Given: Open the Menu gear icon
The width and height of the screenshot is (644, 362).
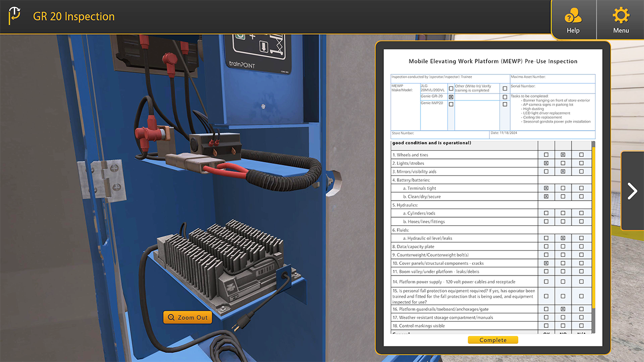Looking at the screenshot, I should tap(621, 20).
